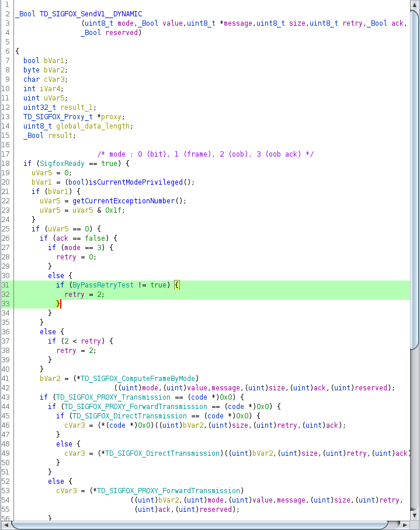Screen dimensions: 420x530
Task: Click the 'reserved' parameter on line 4
Action: [x=122, y=33]
